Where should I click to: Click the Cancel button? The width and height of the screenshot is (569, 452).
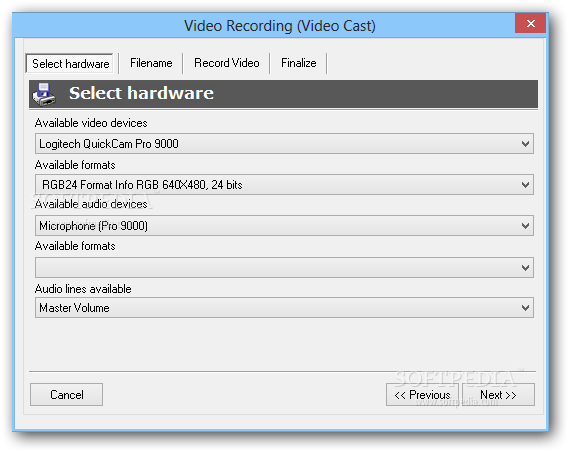(66, 394)
